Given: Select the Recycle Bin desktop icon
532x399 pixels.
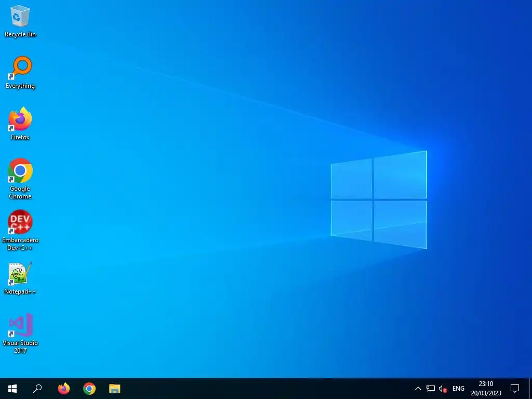Looking at the screenshot, I should point(20,21).
